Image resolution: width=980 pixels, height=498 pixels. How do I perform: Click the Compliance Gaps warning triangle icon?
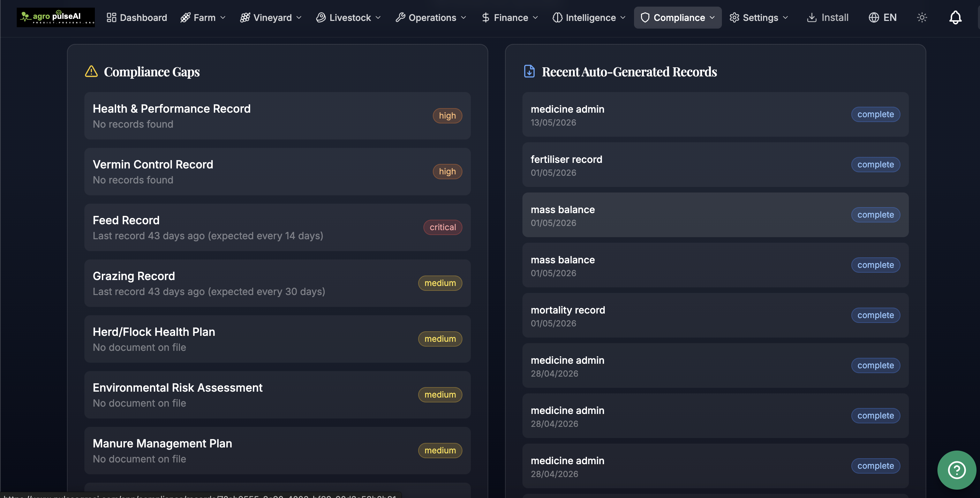click(x=91, y=71)
